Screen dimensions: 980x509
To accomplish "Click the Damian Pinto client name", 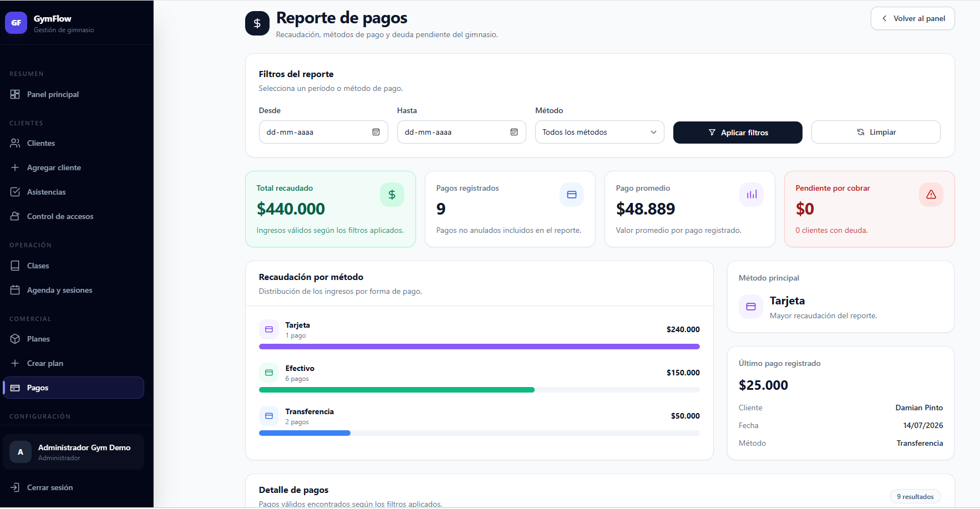I will click(x=919, y=408).
